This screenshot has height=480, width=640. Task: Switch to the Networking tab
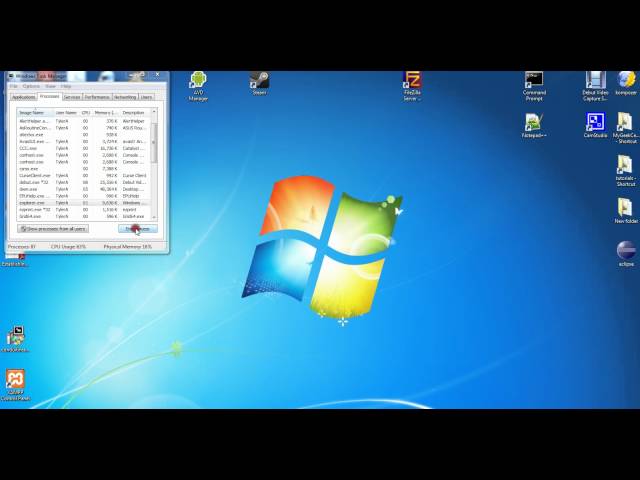click(x=125, y=97)
